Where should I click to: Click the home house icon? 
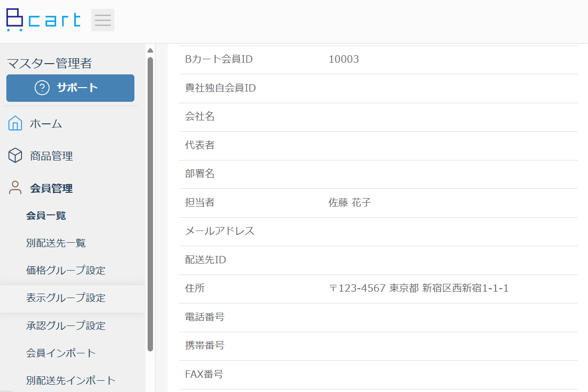(x=15, y=124)
